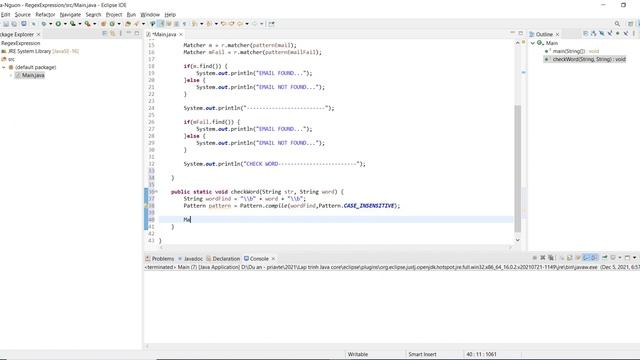Collapse the Main class node in Outline
Screen dimensions: 640x360
533,43
